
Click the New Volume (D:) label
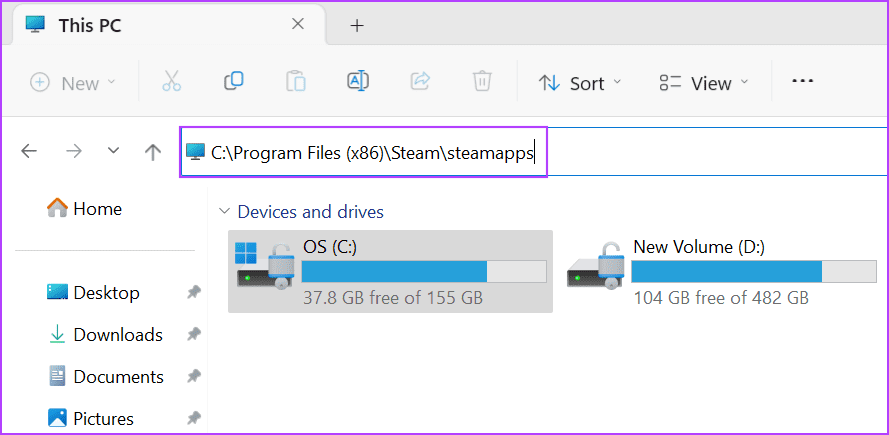pyautogui.click(x=699, y=247)
